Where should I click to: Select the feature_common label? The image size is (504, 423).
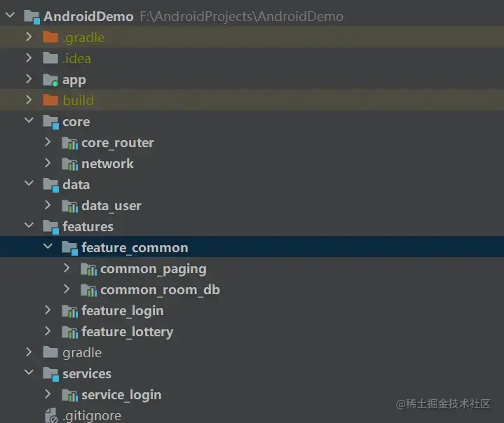click(x=135, y=248)
